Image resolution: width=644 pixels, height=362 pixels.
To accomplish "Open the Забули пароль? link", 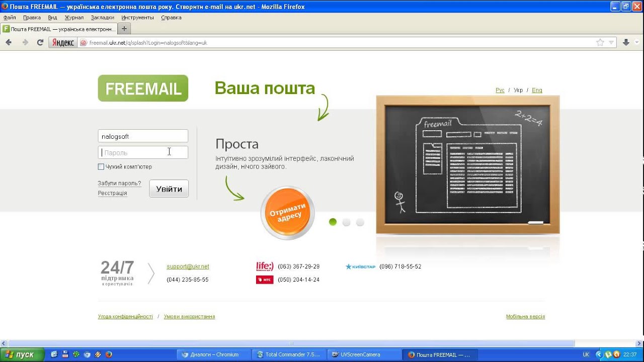I will [x=119, y=184].
